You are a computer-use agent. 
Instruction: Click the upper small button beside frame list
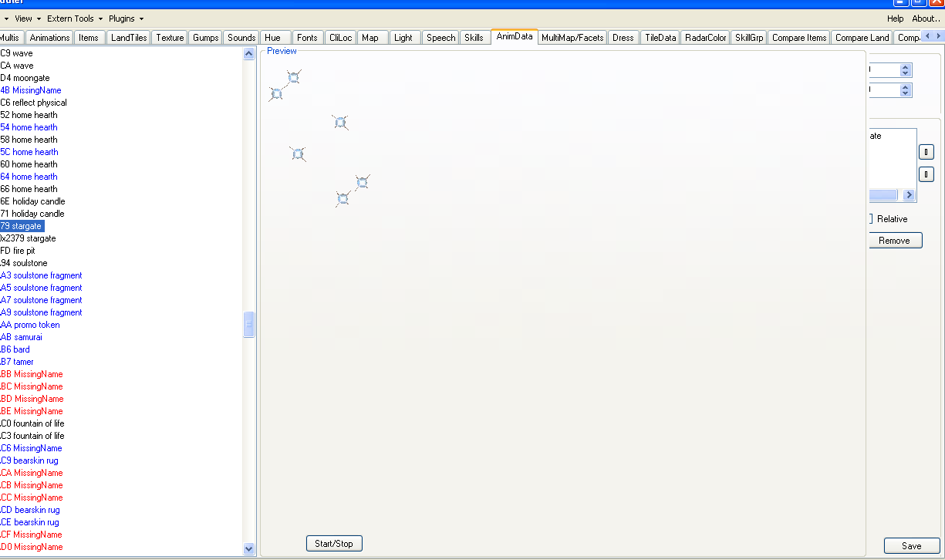[x=926, y=152]
